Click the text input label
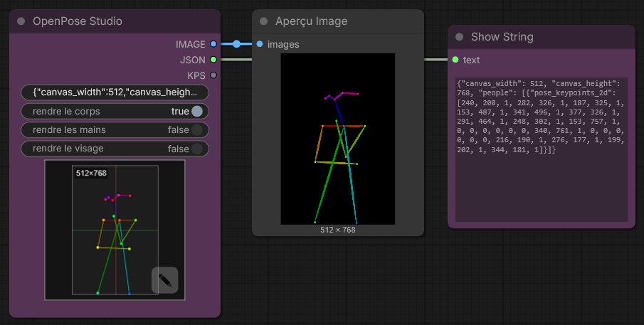The image size is (644, 325). coord(471,60)
